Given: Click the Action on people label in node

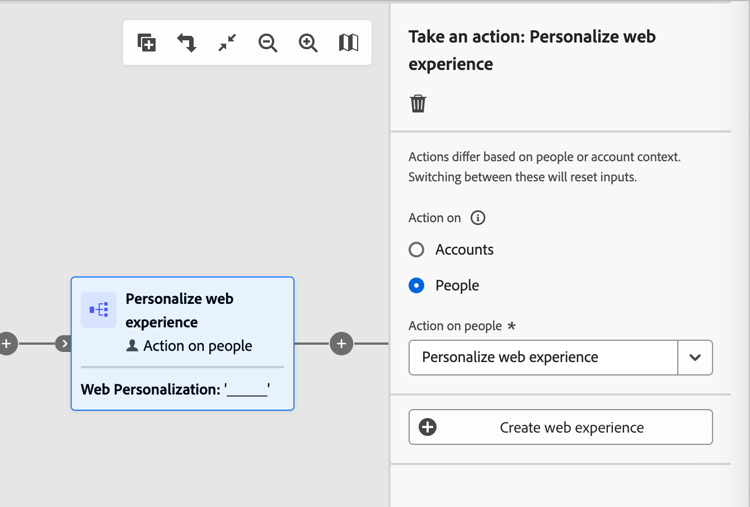Looking at the screenshot, I should [x=197, y=346].
